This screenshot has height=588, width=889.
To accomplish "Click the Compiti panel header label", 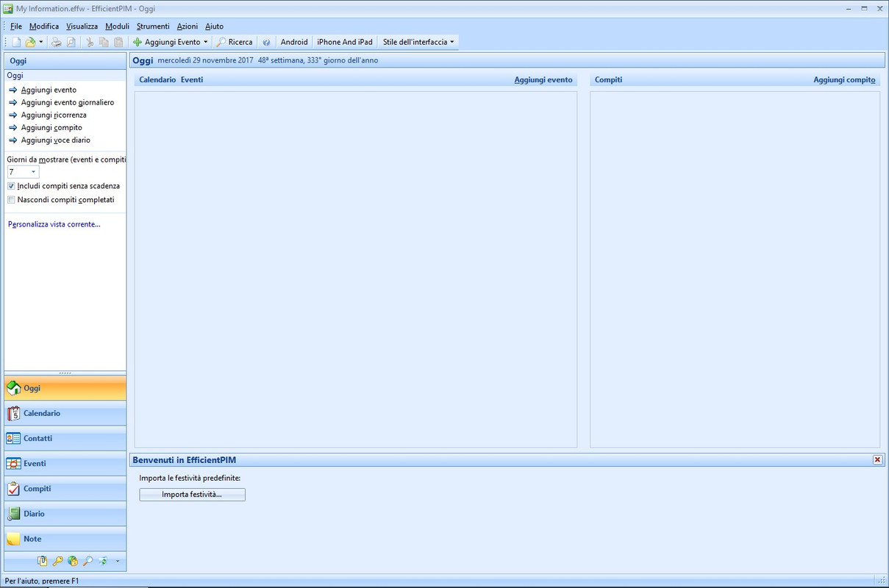I will 608,79.
